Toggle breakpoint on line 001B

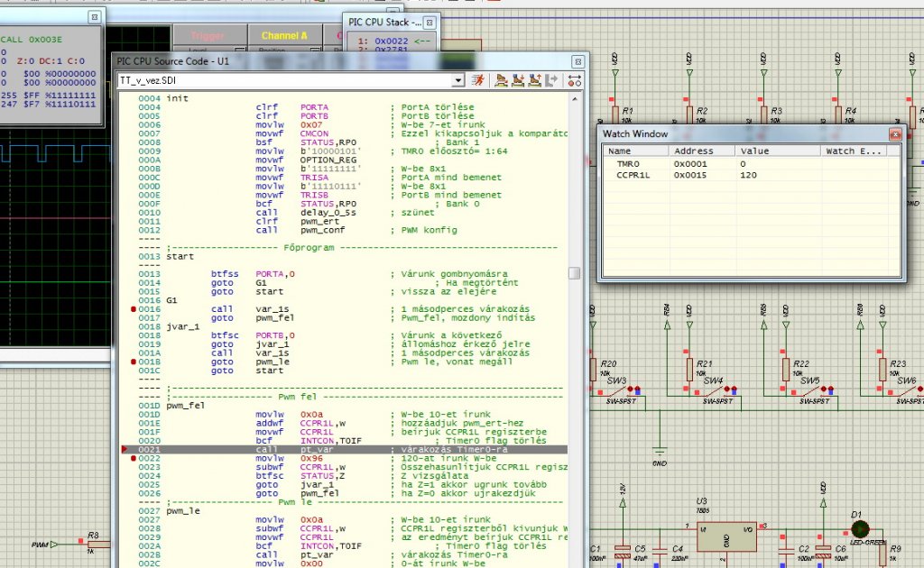point(134,362)
